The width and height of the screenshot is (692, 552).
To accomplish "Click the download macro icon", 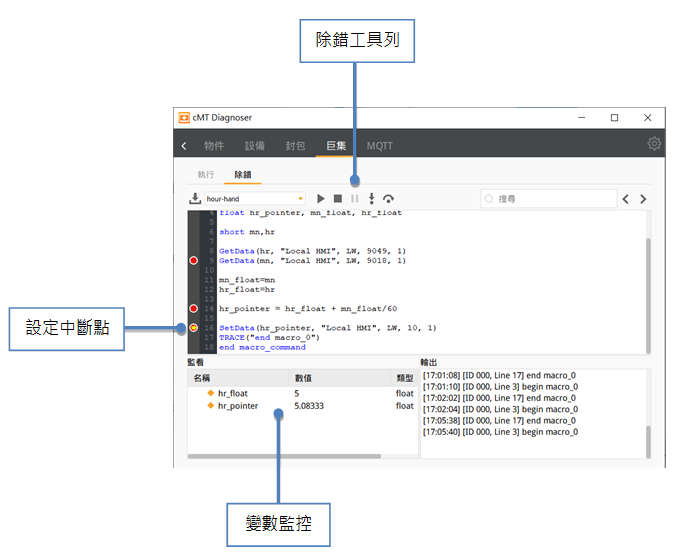I will pyautogui.click(x=195, y=199).
